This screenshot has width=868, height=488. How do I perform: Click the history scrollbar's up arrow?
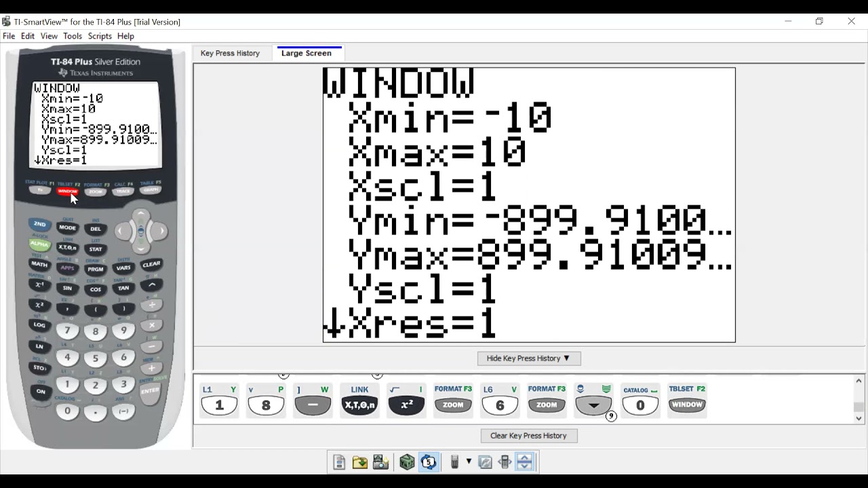coord(859,382)
